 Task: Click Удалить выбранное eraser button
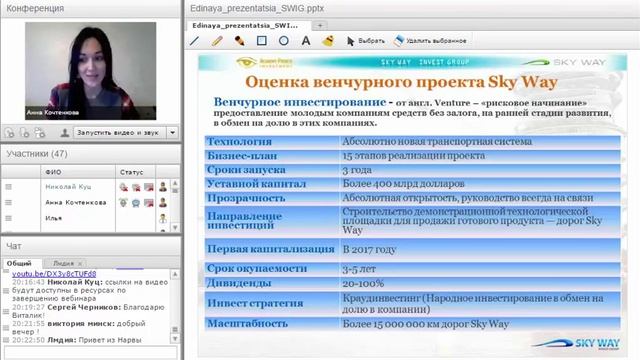430,41
